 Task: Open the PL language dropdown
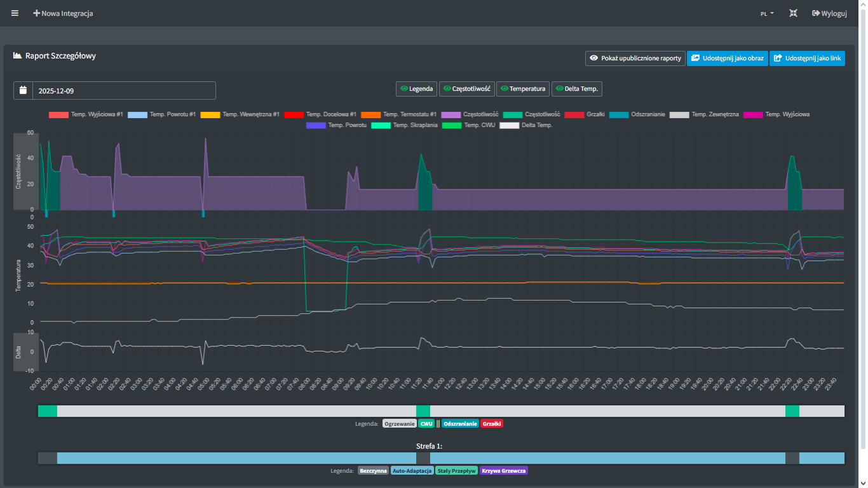767,13
